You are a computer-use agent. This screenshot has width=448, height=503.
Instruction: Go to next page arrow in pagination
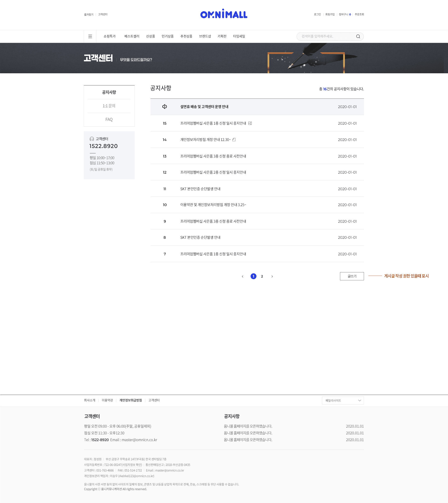272,276
